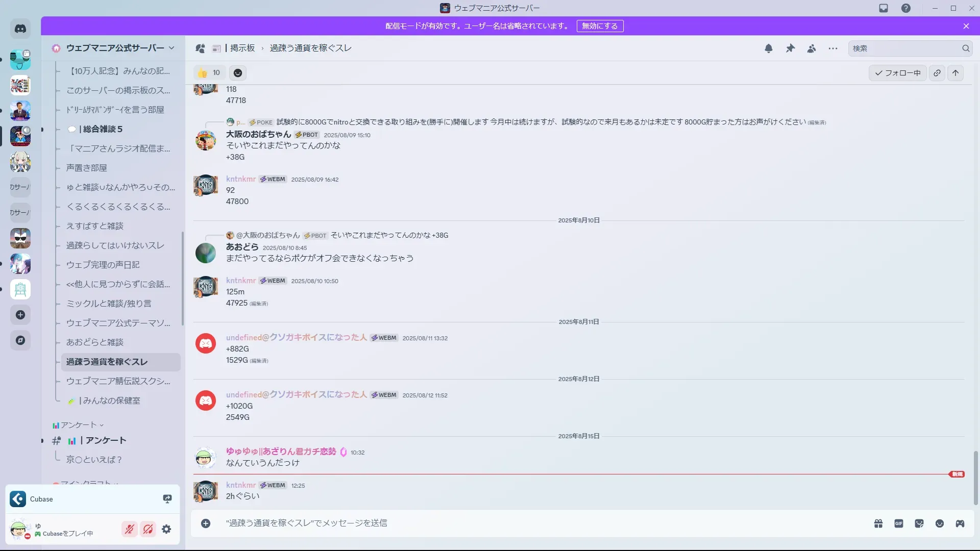Show member list
This screenshot has width=980, height=551.
click(x=812, y=48)
